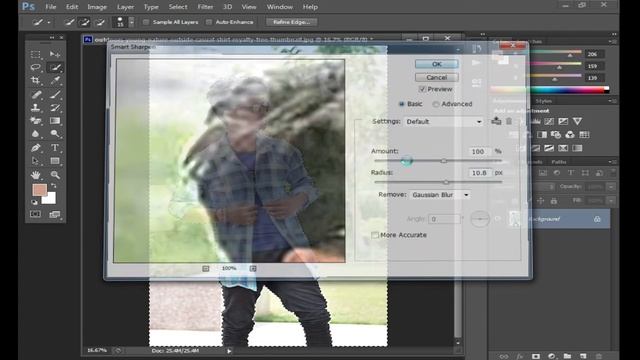Cancel the Smart Sharpen dialog
The height and width of the screenshot is (360, 640).
[x=437, y=77]
